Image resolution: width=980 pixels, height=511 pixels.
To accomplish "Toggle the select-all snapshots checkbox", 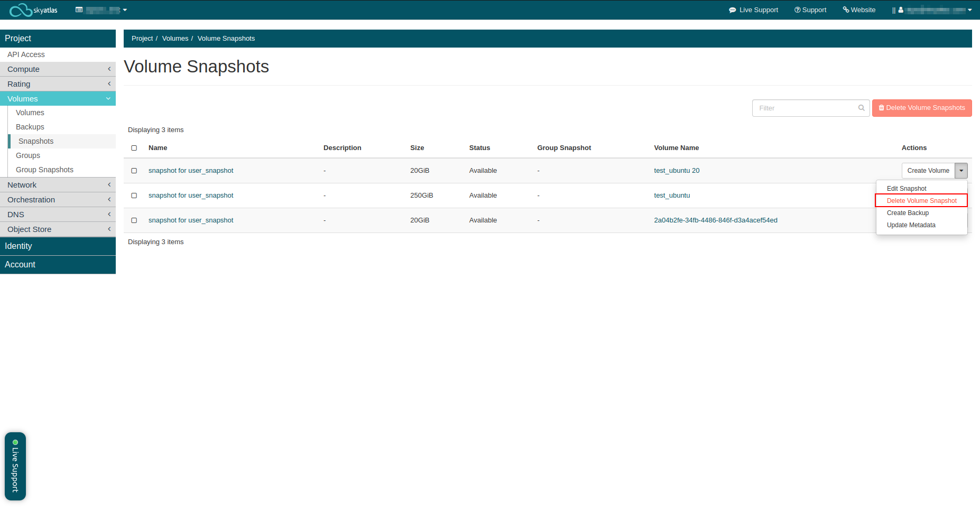I will point(134,148).
